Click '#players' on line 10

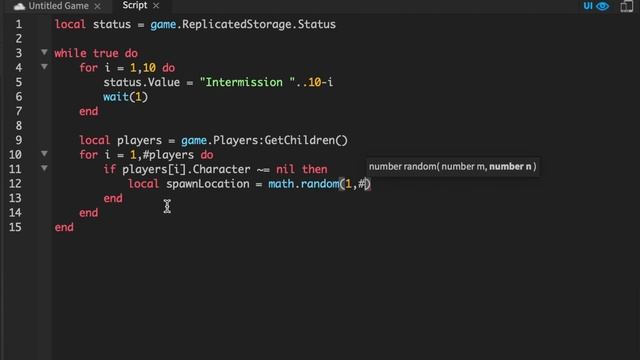pyautogui.click(x=168, y=155)
